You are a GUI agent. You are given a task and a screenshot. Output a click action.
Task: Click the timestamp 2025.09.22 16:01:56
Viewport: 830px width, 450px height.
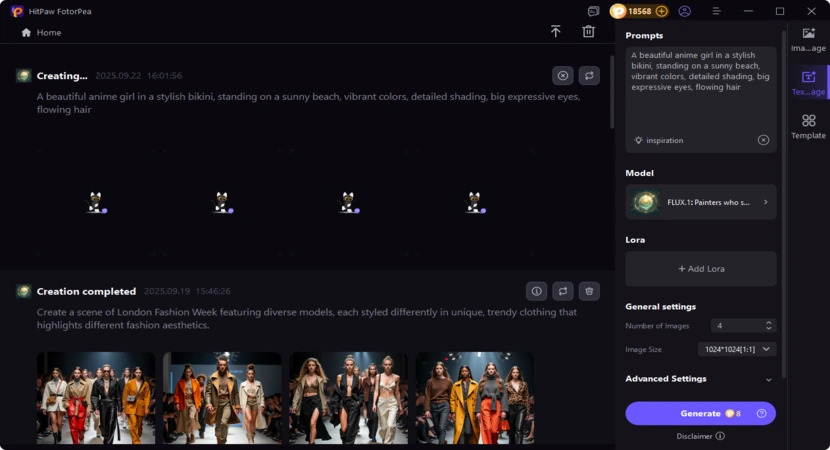tap(139, 76)
